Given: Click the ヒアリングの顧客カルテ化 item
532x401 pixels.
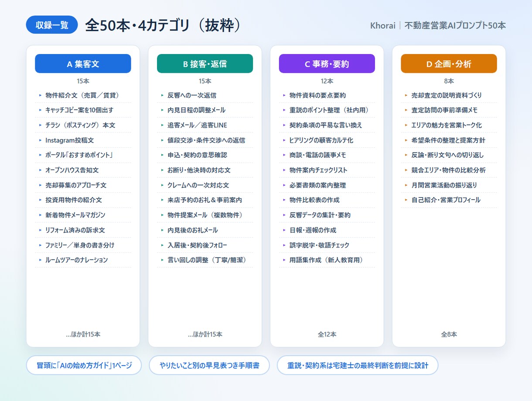Looking at the screenshot, I should tap(327, 140).
